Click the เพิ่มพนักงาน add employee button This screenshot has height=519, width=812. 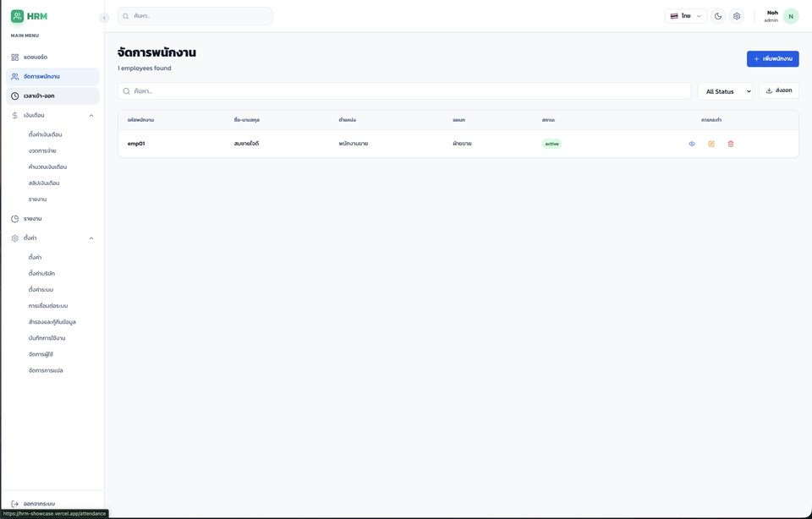pyautogui.click(x=772, y=59)
